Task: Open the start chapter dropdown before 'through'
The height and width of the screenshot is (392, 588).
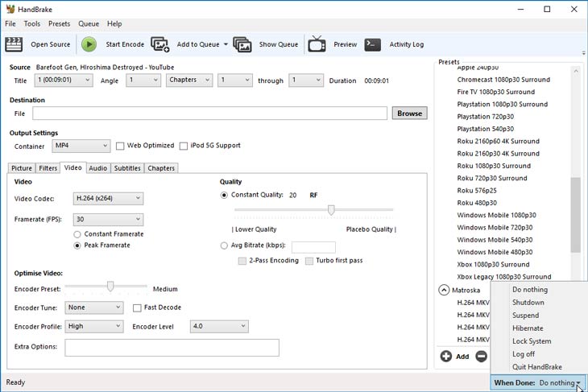Action: point(235,80)
